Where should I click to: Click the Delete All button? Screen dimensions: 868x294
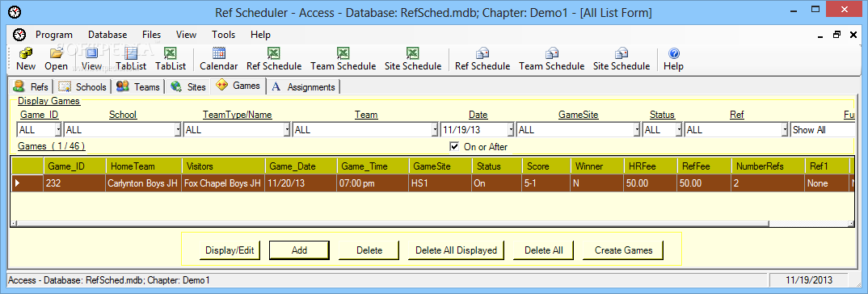544,250
